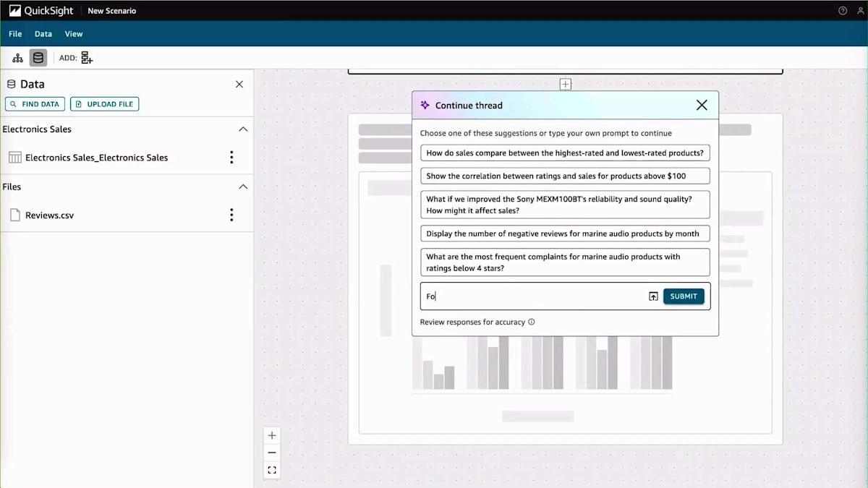Choose suggestion about correlation between ratings and sales
868x488 pixels.
565,176
